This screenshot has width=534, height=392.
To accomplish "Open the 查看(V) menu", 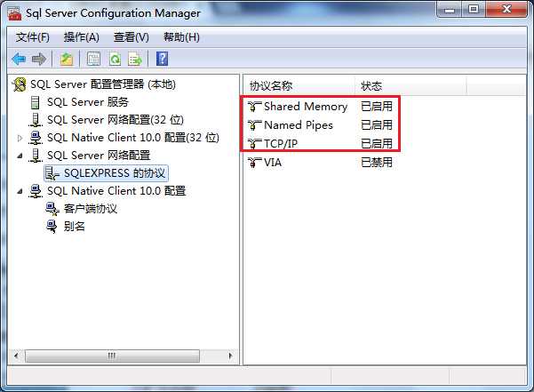I will tap(132, 37).
